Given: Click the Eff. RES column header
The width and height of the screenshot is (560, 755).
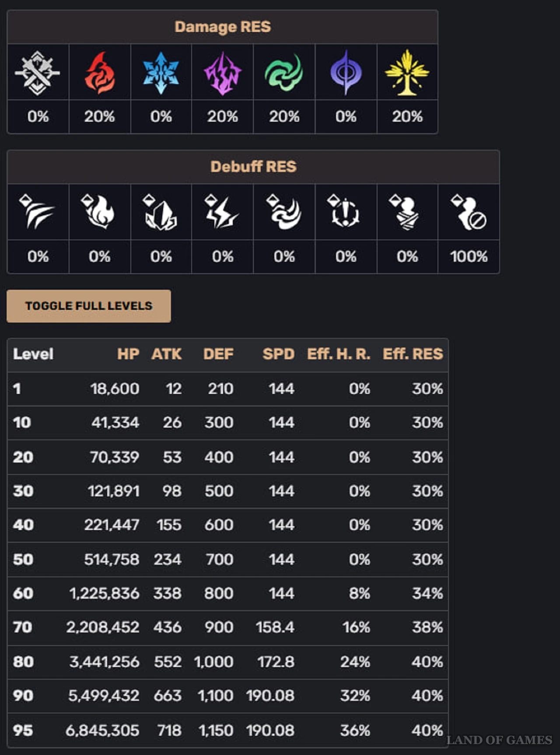Looking at the screenshot, I should click(413, 354).
